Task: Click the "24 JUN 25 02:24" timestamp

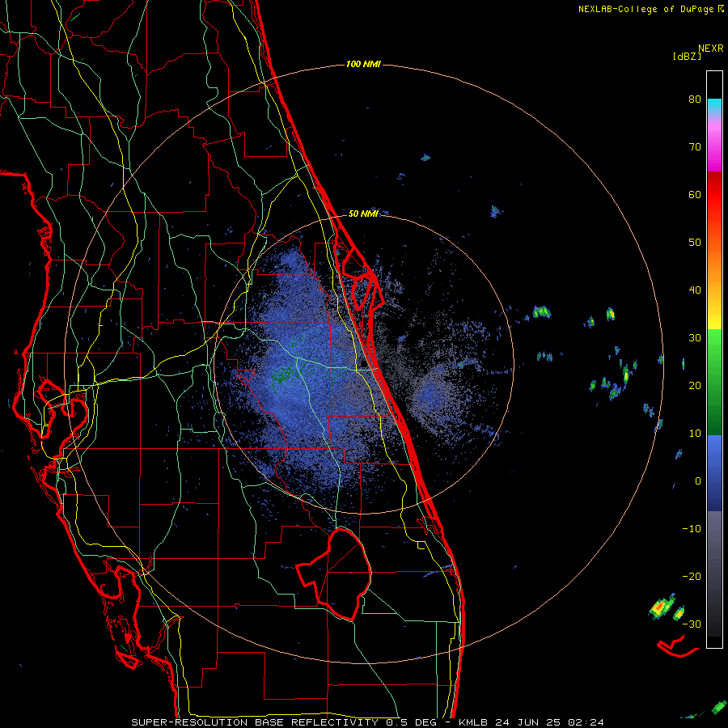Action: click(x=549, y=722)
